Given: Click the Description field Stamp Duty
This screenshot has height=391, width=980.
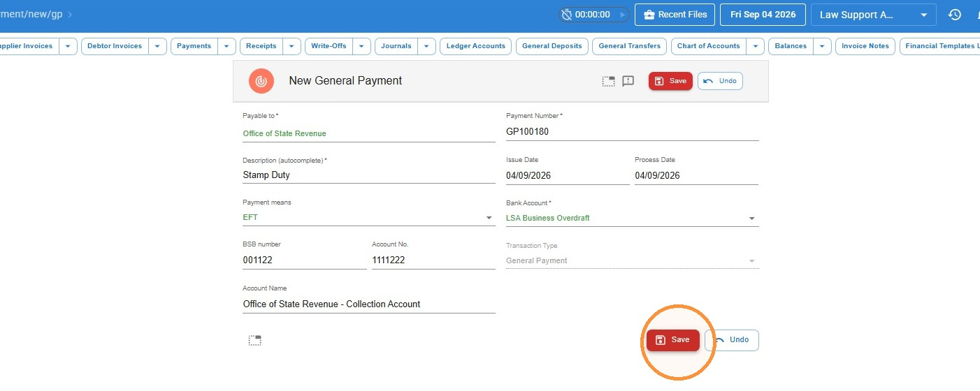Looking at the screenshot, I should [369, 175].
